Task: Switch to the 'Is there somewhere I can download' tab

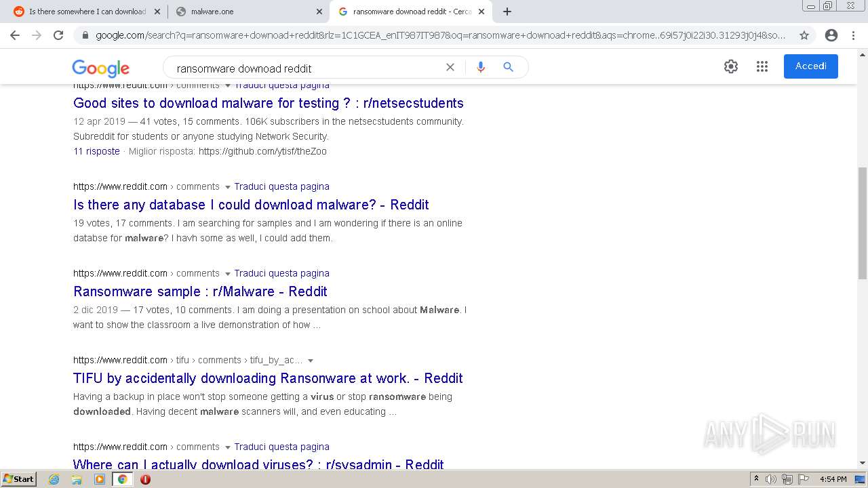Action: (x=87, y=12)
